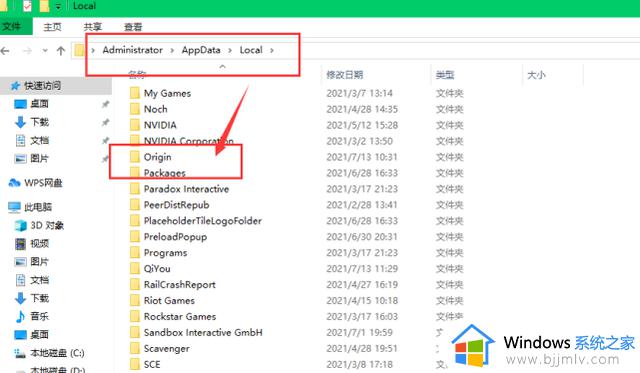Sort by 修改日期 column header
This screenshot has width=640, height=373.
pyautogui.click(x=344, y=75)
